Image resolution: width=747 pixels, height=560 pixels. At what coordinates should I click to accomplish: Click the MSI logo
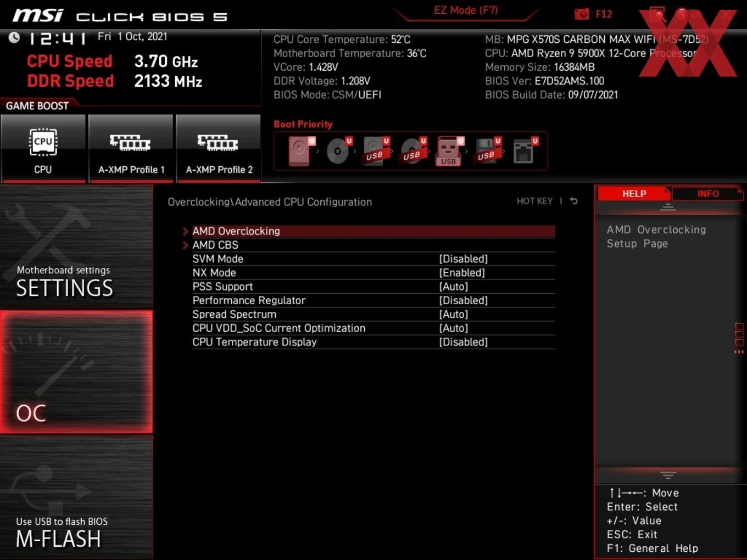pyautogui.click(x=38, y=15)
